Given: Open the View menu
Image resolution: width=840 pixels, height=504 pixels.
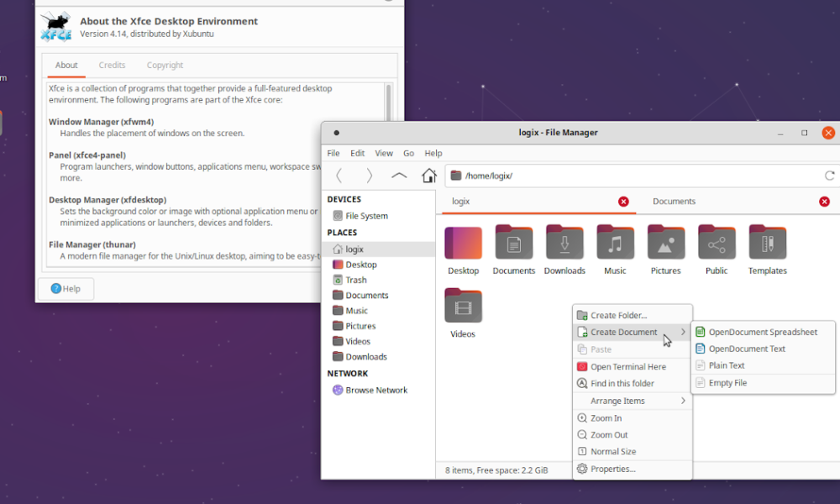Looking at the screenshot, I should 384,153.
